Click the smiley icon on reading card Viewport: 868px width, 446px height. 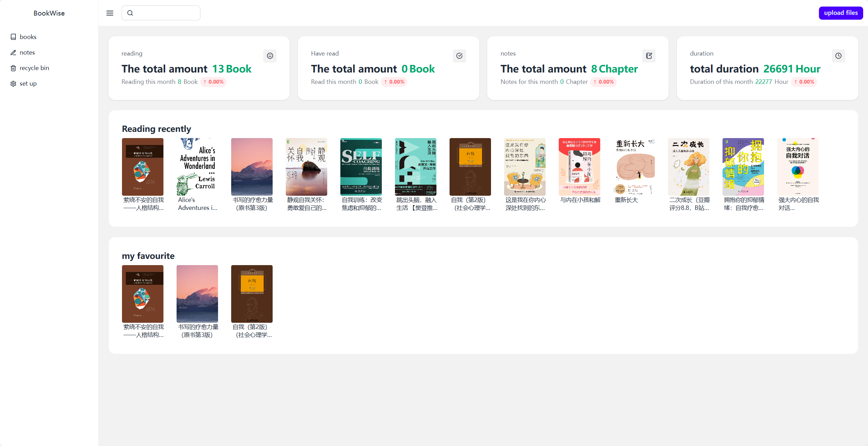pos(270,56)
